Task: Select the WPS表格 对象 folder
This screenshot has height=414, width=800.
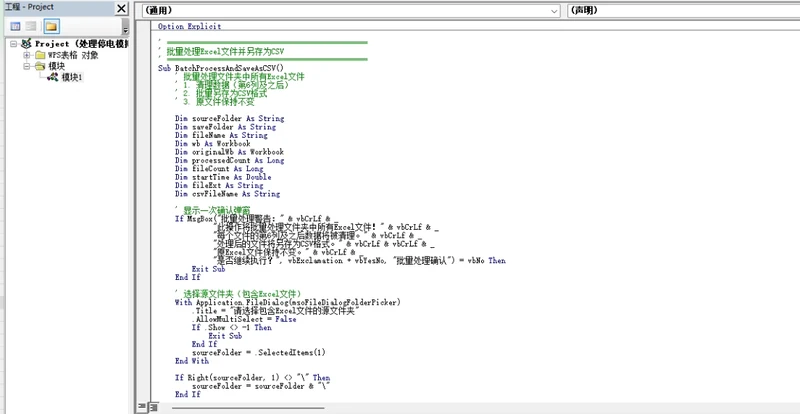Action: pos(73,55)
